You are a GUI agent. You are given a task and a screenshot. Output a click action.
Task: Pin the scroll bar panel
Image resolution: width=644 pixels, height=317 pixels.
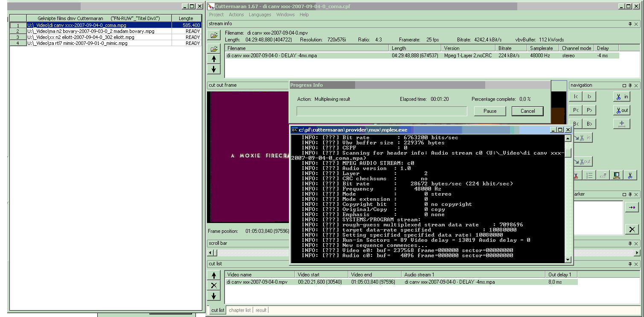[x=630, y=244]
